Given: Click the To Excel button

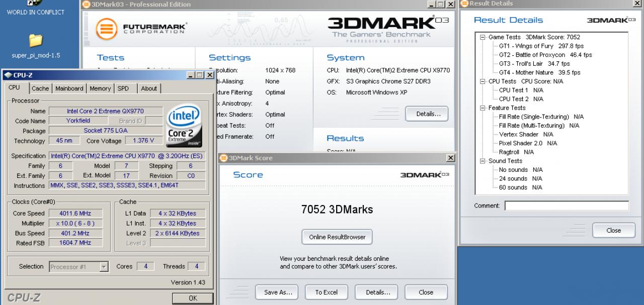Looking at the screenshot, I should [x=327, y=292].
